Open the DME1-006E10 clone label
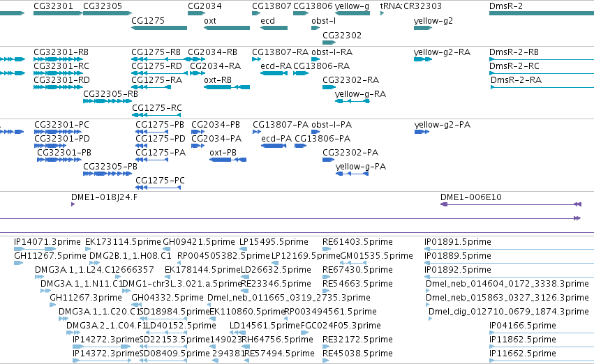Screen dimensions: 594x364 (470, 197)
